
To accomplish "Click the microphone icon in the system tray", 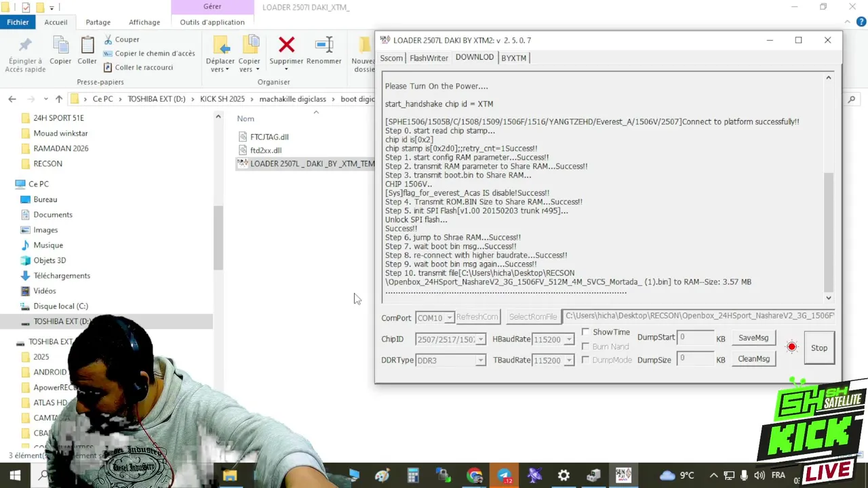I will click(744, 476).
